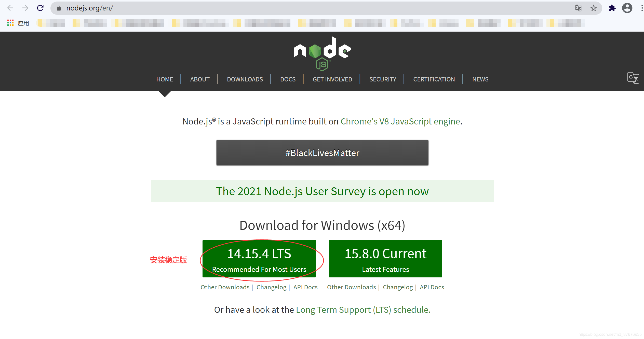Open the extensions puzzle icon
This screenshot has height=339, width=644.
point(612,8)
